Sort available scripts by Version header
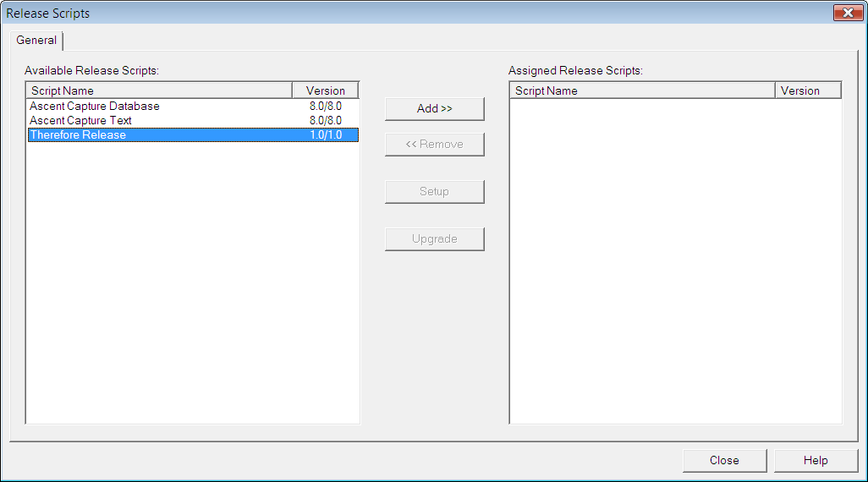Image resolution: width=868 pixels, height=482 pixels. tap(326, 90)
